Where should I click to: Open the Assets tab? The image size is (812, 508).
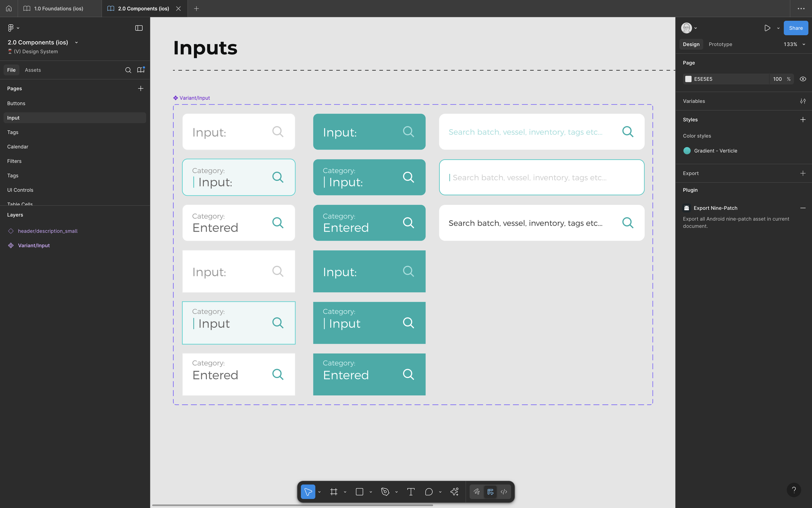pos(32,70)
